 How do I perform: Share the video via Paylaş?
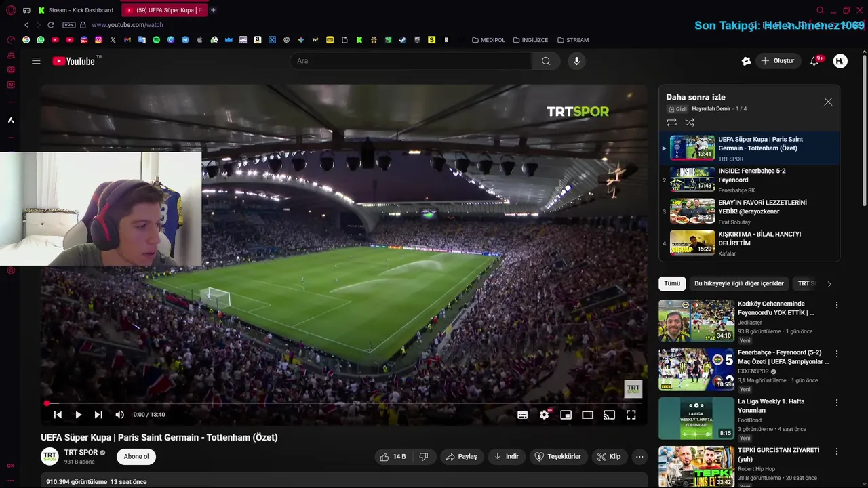click(x=461, y=457)
